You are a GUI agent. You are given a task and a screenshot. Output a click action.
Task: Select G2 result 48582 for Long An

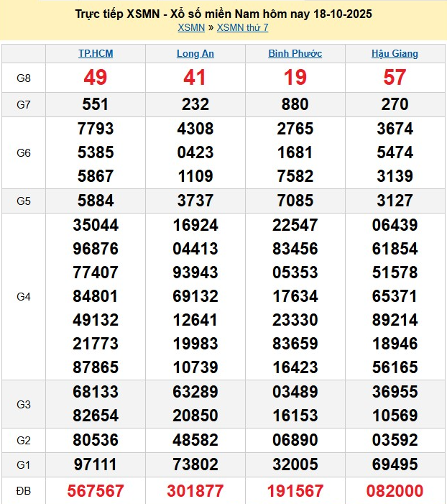click(x=195, y=440)
